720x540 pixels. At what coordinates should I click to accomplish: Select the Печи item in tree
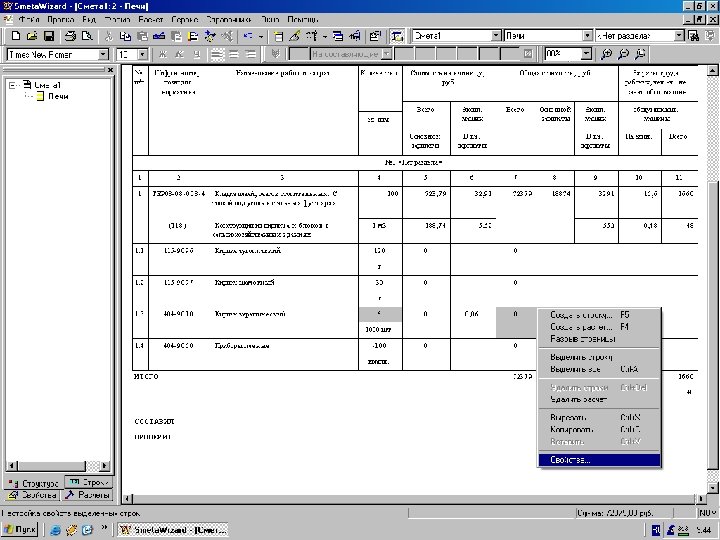pyautogui.click(x=58, y=96)
